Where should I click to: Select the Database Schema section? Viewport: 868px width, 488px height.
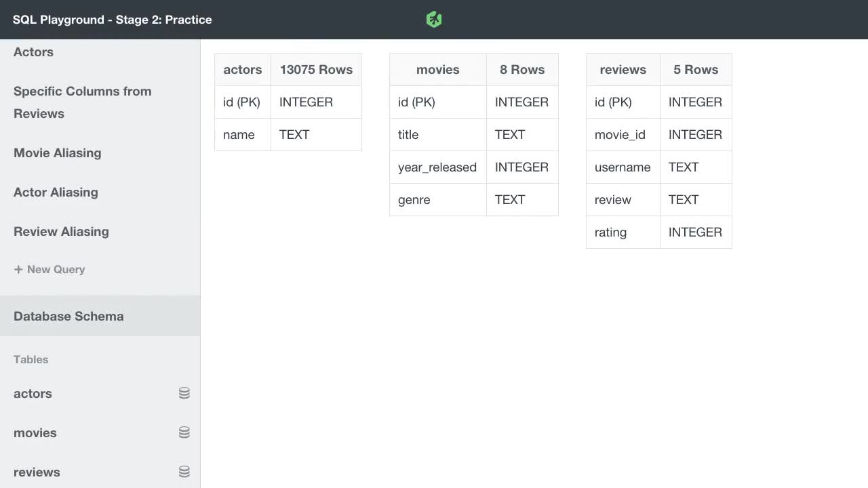68,316
